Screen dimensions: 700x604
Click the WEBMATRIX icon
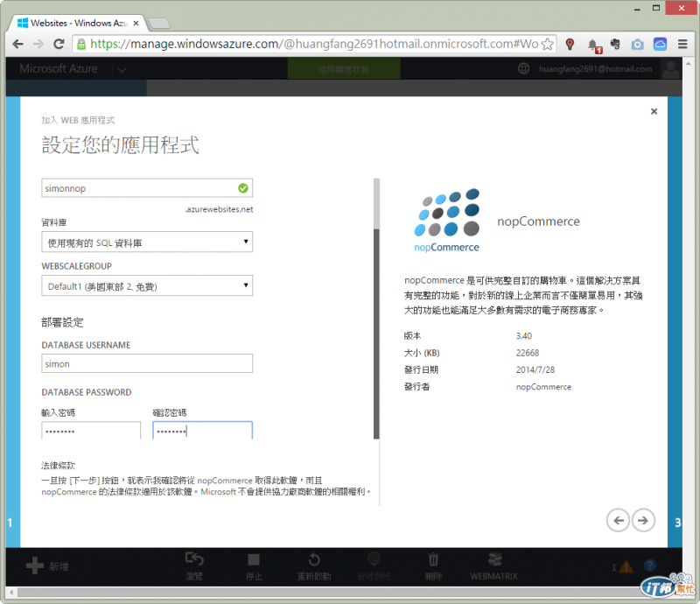tap(494, 559)
